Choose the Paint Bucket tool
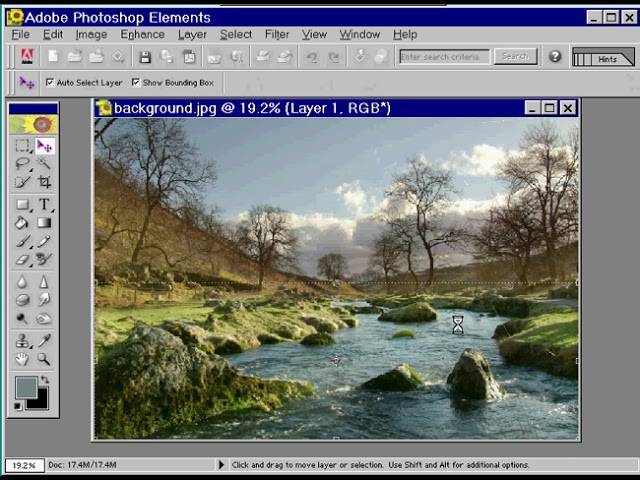The height and width of the screenshot is (480, 640). coord(22,222)
